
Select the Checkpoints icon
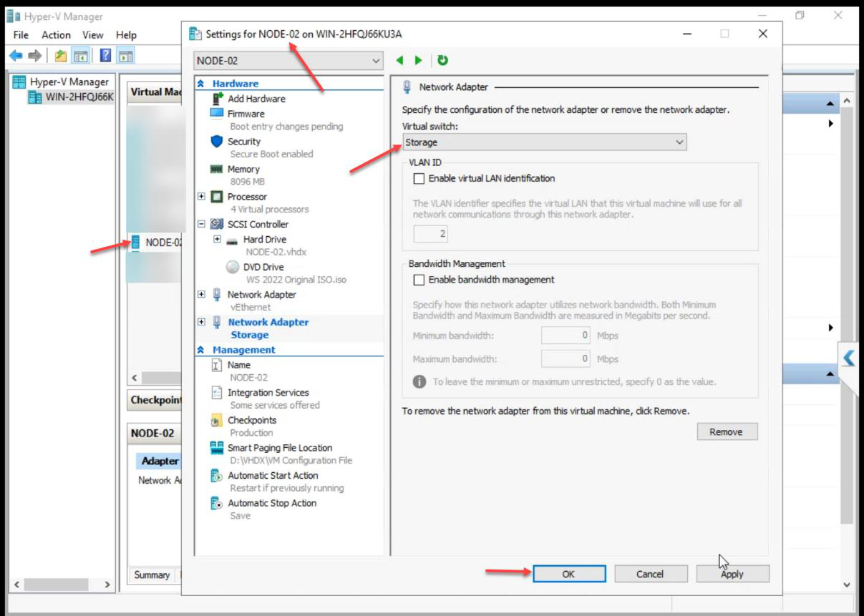pyautogui.click(x=217, y=420)
